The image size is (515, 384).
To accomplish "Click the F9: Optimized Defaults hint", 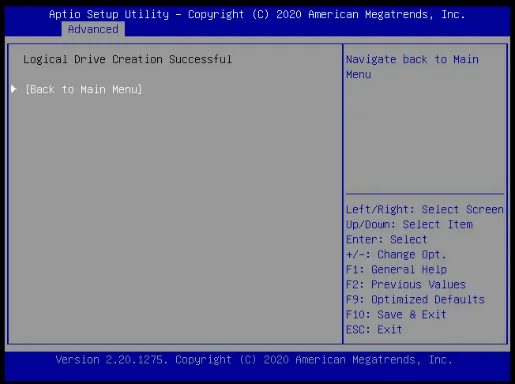I will coord(415,299).
